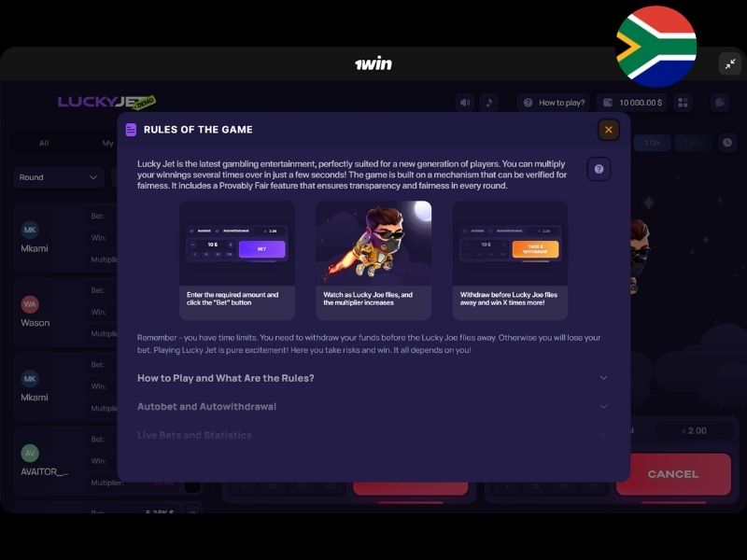Click the question mark help icon in rules dialog
747x560 pixels.
599,169
